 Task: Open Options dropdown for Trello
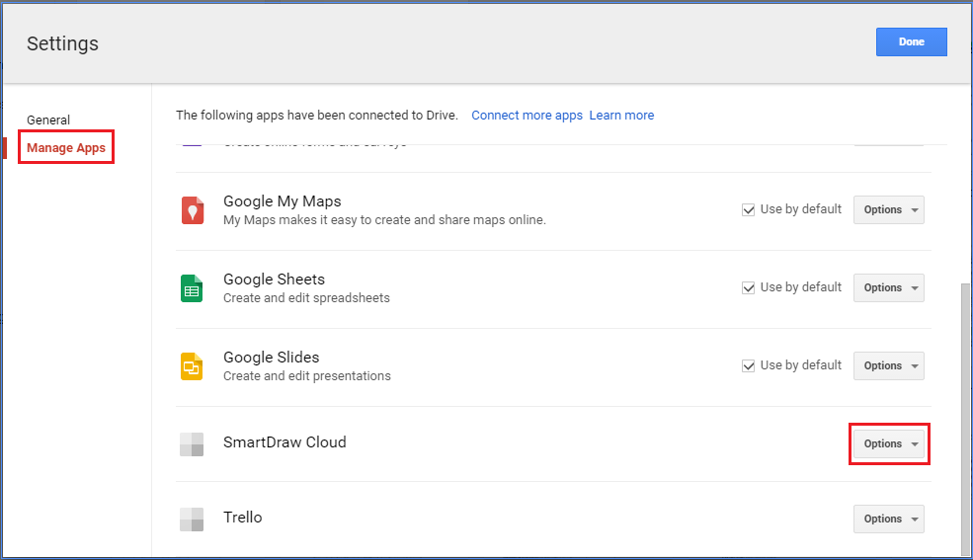click(x=889, y=520)
